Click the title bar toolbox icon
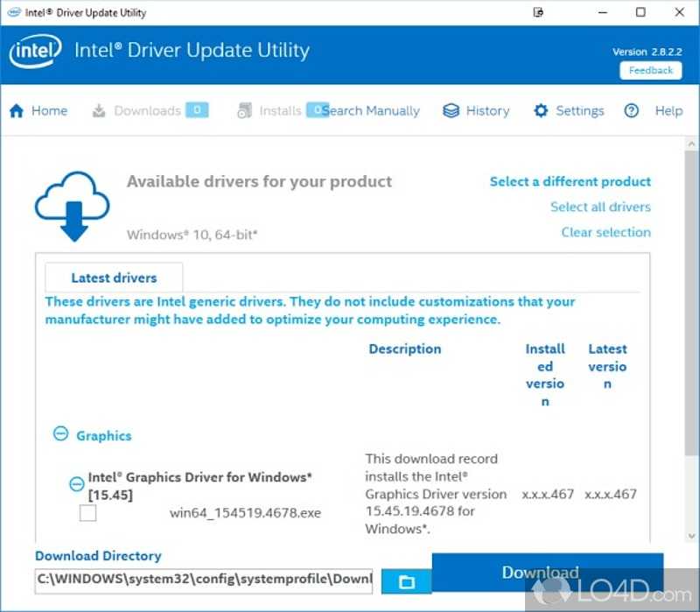 [538, 12]
